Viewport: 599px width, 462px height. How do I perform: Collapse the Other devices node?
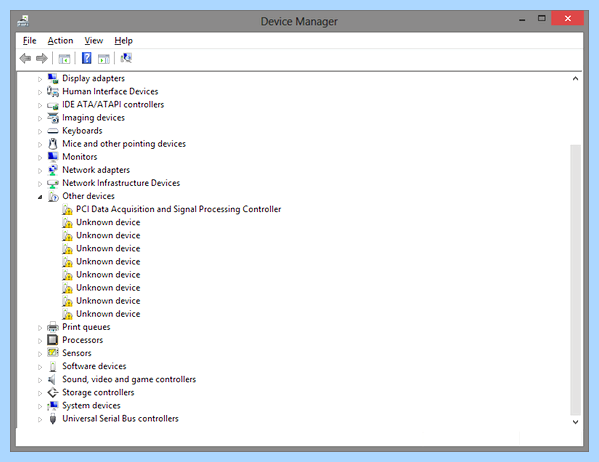point(40,197)
